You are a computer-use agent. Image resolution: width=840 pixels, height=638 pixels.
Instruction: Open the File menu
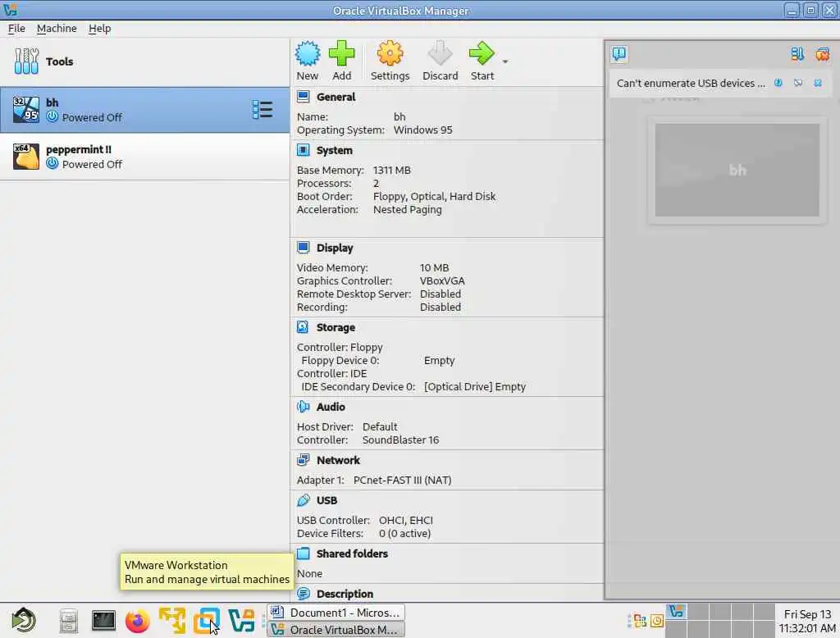click(16, 29)
